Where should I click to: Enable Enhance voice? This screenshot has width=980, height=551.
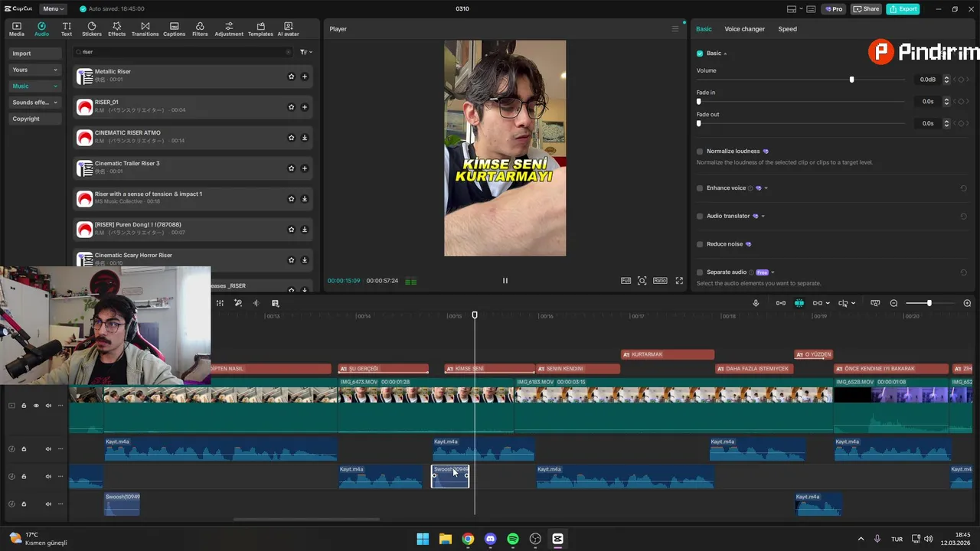700,188
